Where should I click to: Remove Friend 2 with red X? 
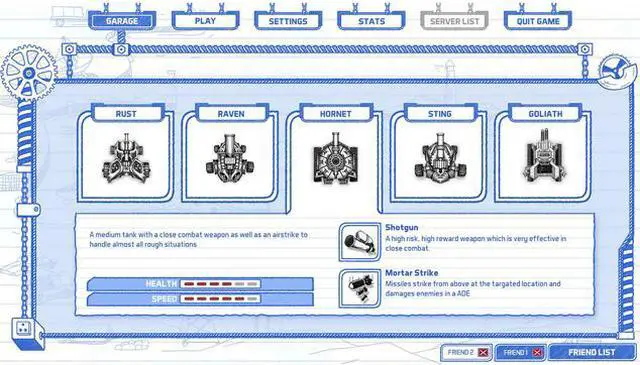tap(483, 352)
